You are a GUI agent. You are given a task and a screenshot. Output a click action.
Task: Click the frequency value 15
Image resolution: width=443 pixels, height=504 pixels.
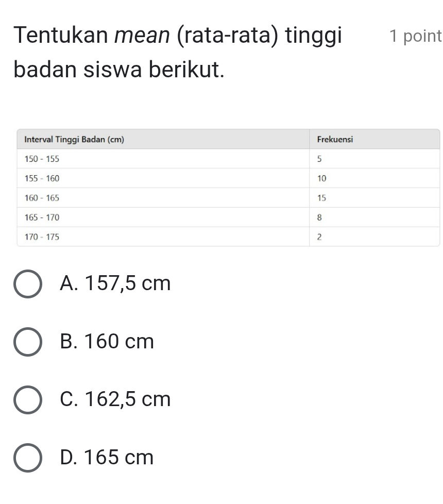(x=321, y=197)
